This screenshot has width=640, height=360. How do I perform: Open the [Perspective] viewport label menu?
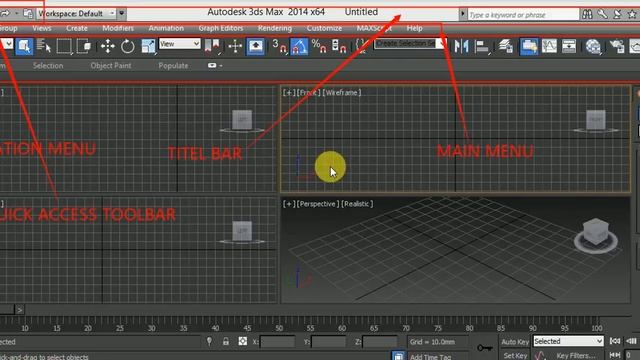coord(318,204)
